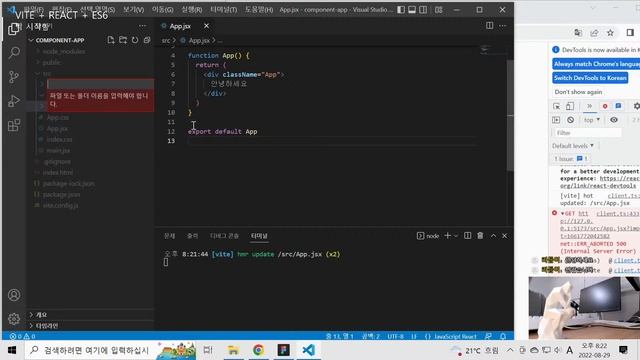The width and height of the screenshot is (640, 360).
Task: Click Don't show again button
Action: (578, 92)
